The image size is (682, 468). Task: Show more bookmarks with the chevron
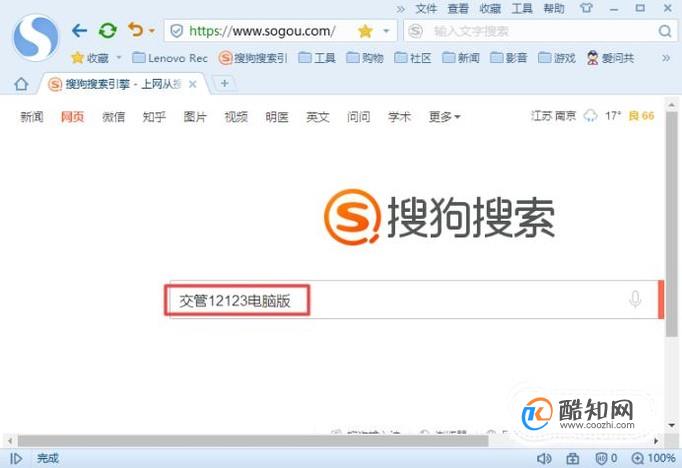coord(666,58)
